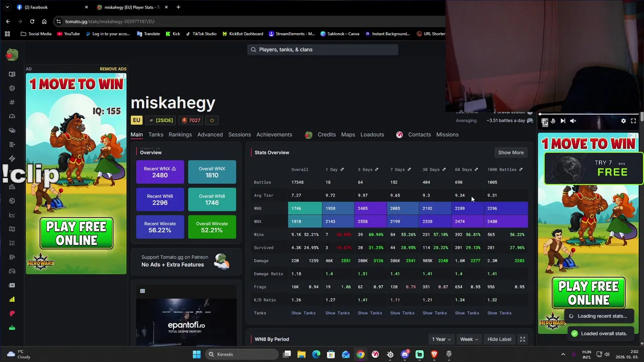Open the gear icon in the left sidebar

[x=12, y=88]
